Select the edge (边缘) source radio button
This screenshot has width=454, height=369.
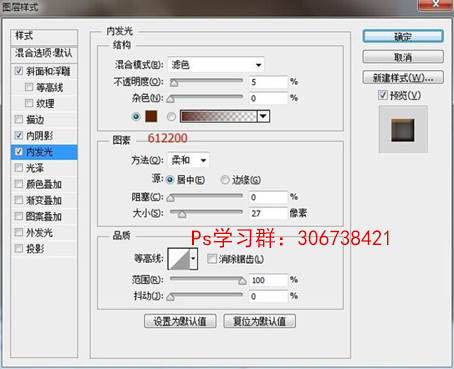pos(225,180)
